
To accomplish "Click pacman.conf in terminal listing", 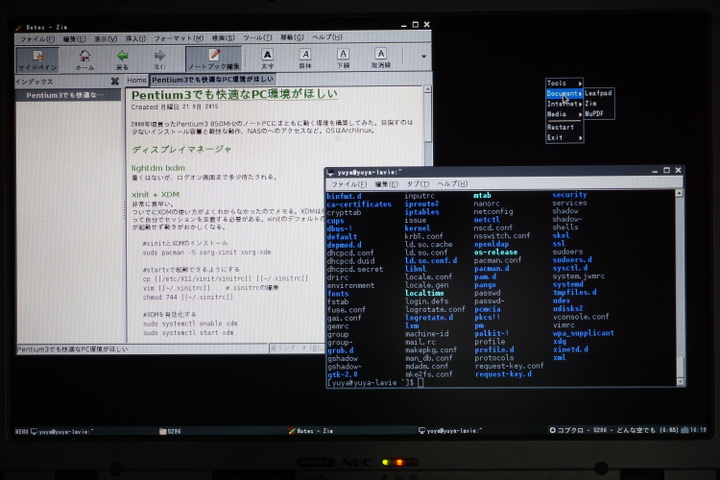I will click(x=497, y=260).
